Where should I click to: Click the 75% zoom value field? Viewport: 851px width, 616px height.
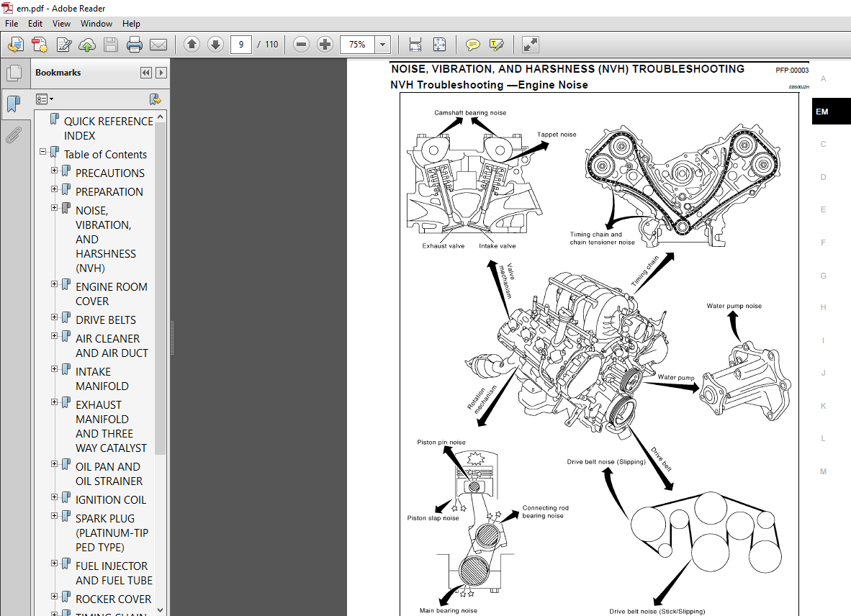point(357,45)
